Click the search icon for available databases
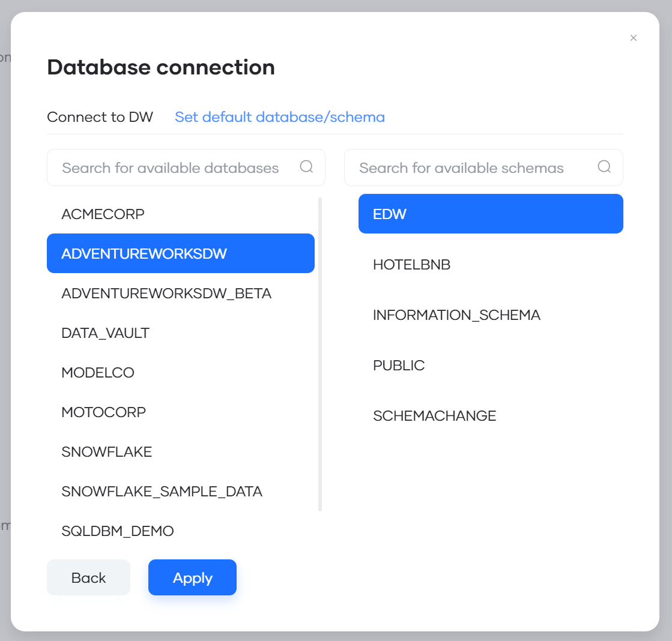This screenshot has height=641, width=672. pos(307,167)
